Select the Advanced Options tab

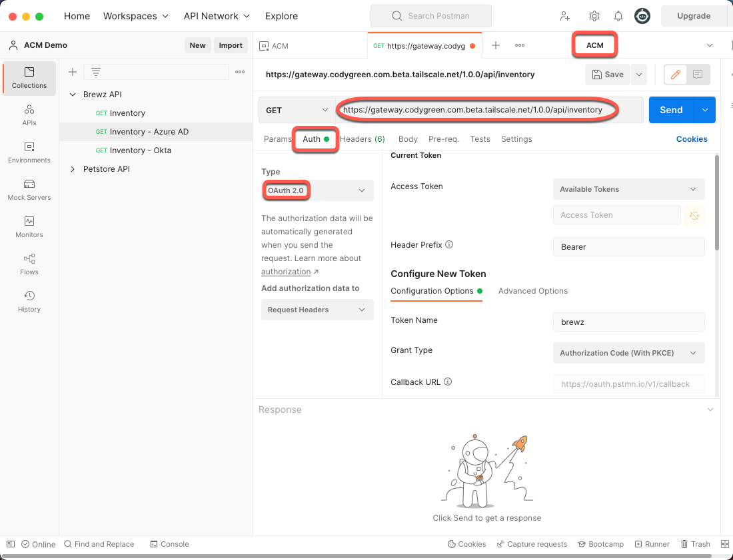(532, 291)
